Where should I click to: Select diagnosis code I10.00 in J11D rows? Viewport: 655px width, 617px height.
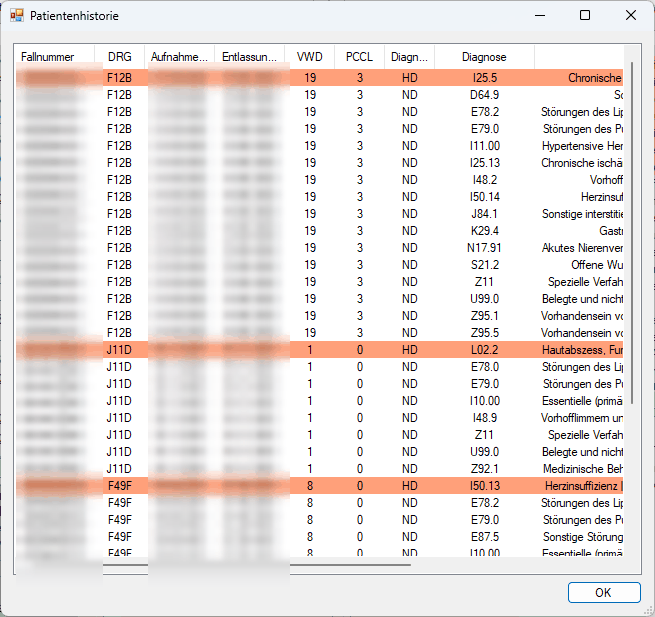tap(485, 401)
